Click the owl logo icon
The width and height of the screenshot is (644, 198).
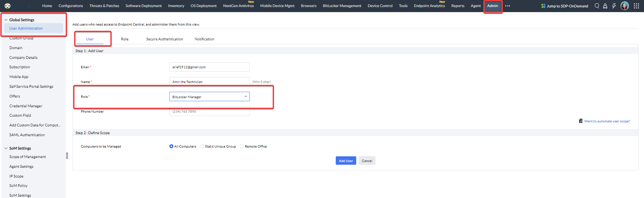[7, 6]
